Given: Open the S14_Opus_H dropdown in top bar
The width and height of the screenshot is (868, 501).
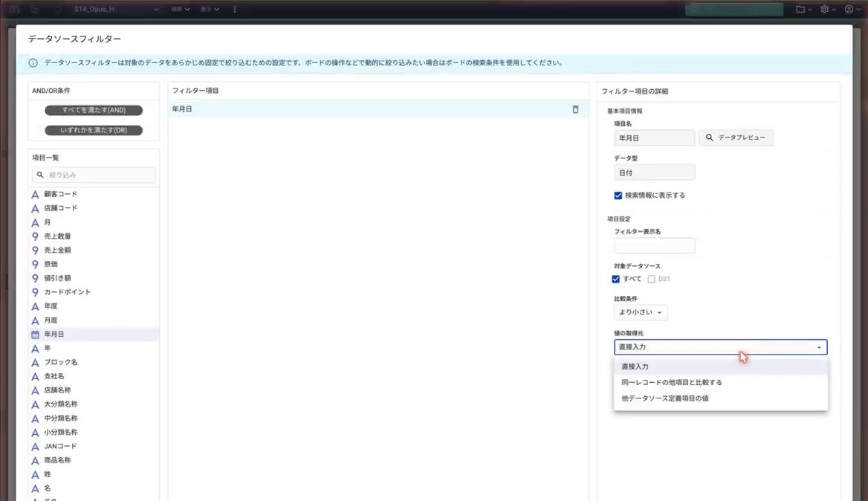Looking at the screenshot, I should tap(116, 10).
